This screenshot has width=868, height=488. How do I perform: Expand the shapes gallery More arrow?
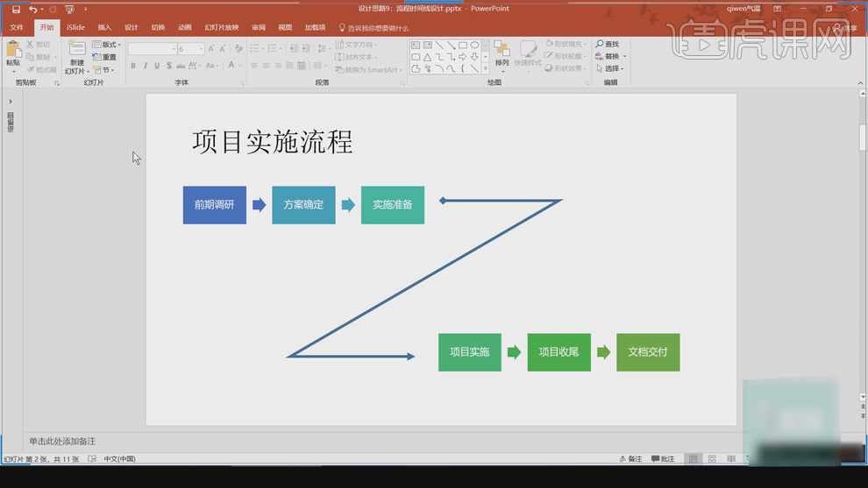click(486, 68)
